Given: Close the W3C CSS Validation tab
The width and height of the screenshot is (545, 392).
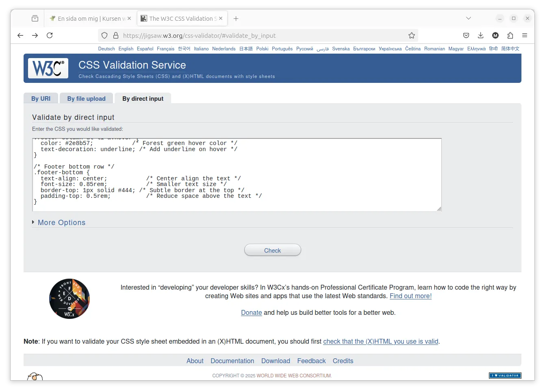Looking at the screenshot, I should (221, 18).
